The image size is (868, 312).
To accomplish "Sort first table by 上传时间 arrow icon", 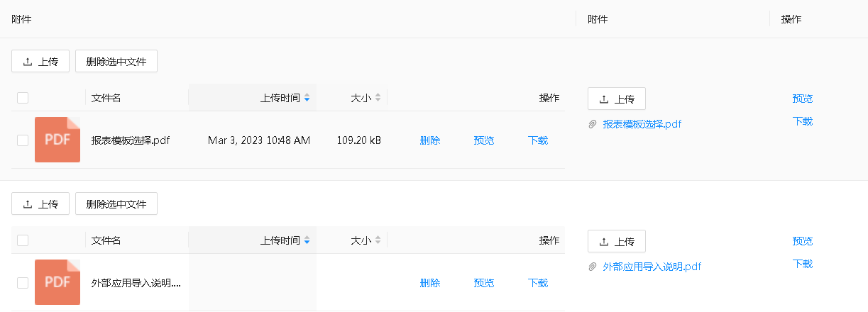I will point(307,98).
